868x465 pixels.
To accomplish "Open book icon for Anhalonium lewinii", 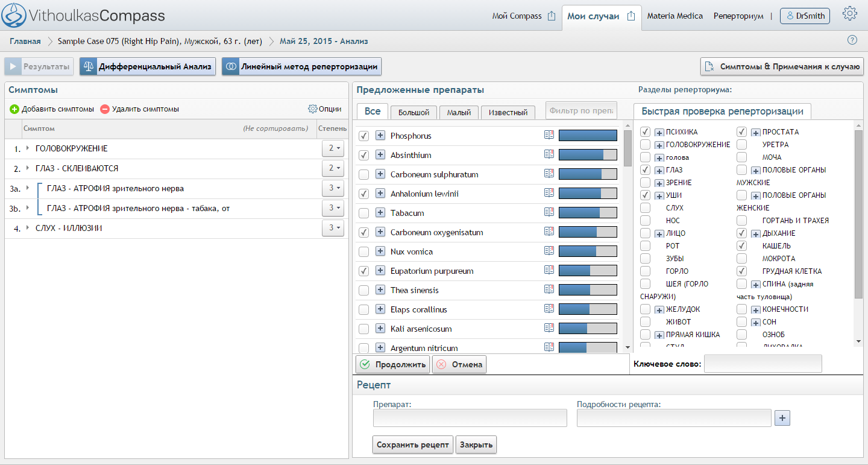I will point(549,193).
